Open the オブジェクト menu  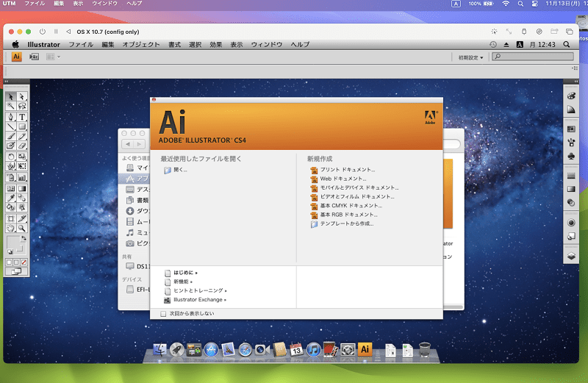[x=141, y=45]
